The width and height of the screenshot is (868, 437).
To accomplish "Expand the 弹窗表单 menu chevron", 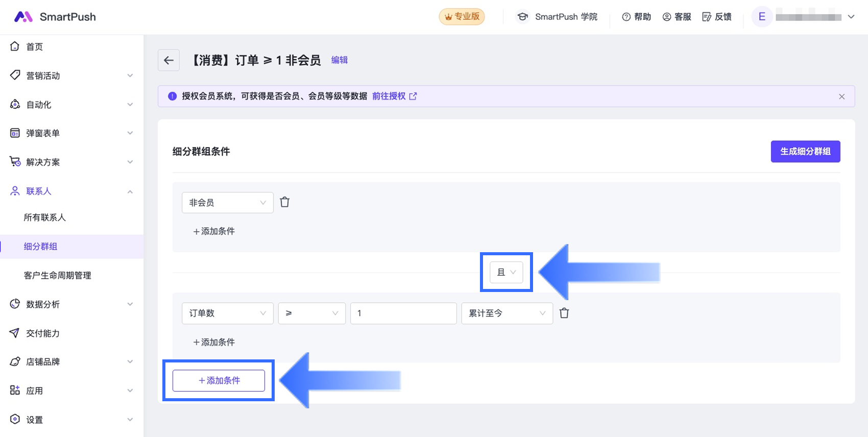I will [130, 133].
